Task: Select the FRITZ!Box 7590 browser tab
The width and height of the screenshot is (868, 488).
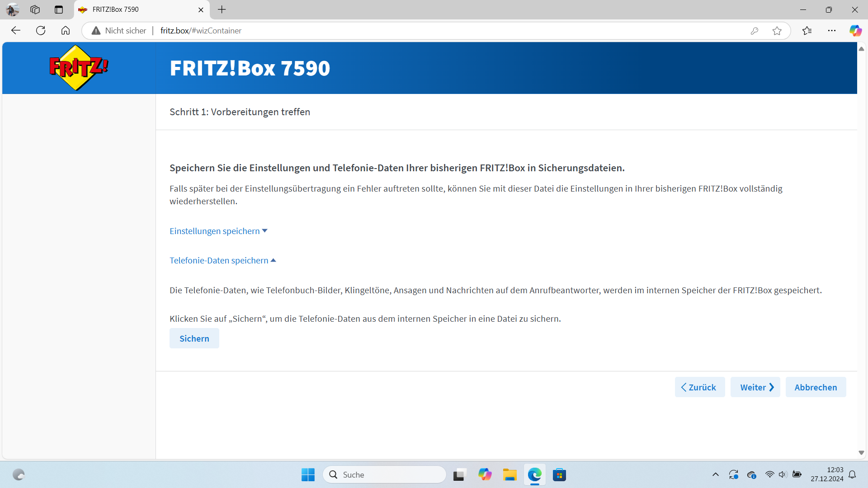Action: [x=136, y=9]
